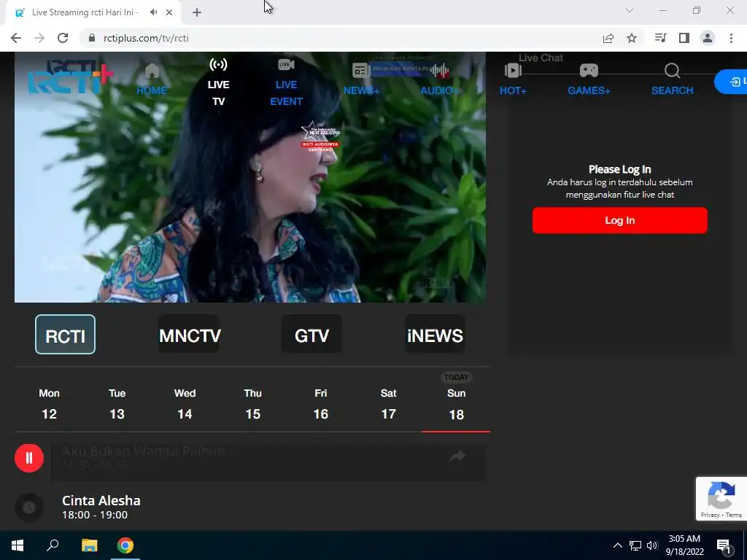Screen dimensions: 747x560
Task: Go back in browser history
Action: click(16, 38)
